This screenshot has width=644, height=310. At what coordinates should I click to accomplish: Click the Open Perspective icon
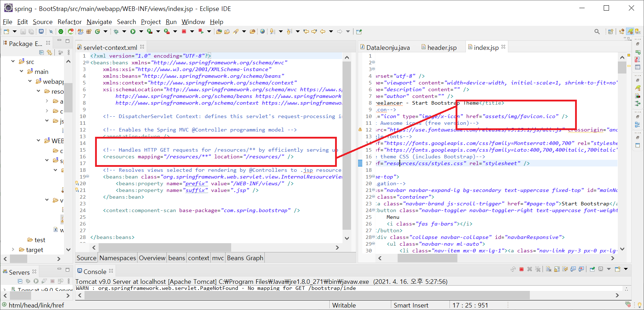[610, 31]
